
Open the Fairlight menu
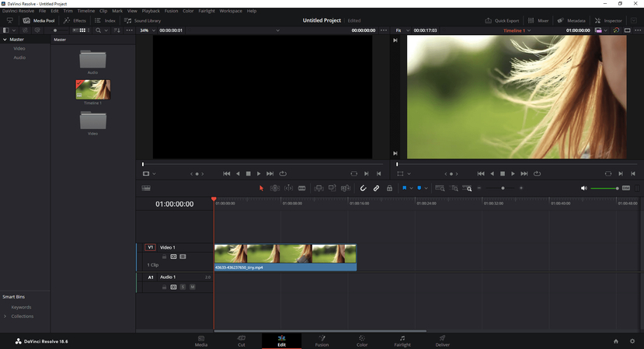(207, 11)
